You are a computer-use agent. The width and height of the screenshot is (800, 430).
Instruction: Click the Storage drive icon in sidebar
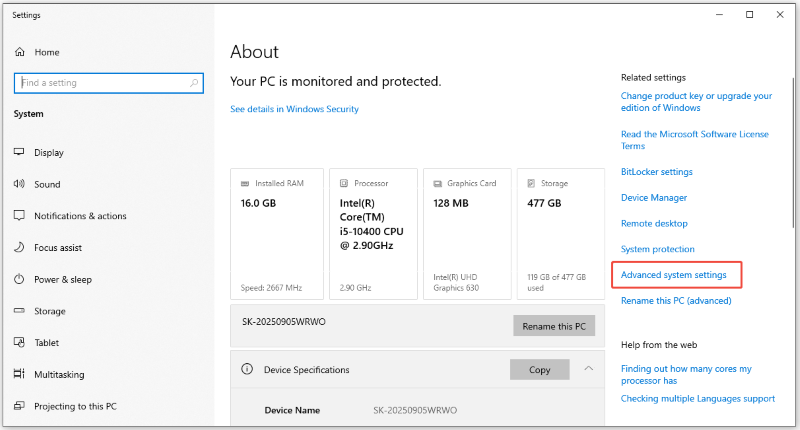click(x=19, y=310)
